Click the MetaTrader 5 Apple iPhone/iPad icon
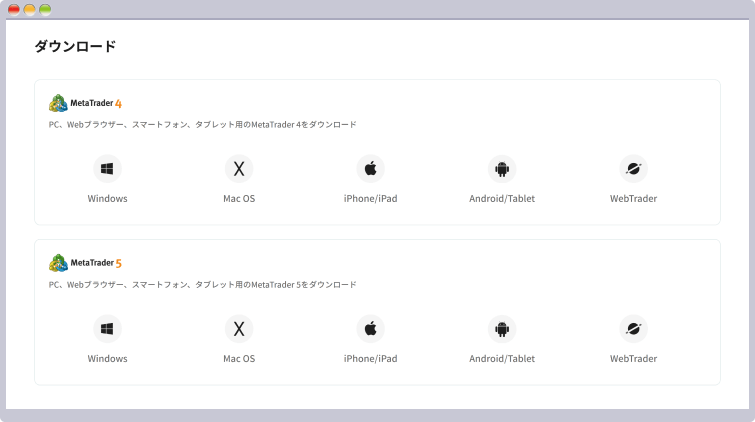The width and height of the screenshot is (755, 422). pyautogui.click(x=370, y=328)
